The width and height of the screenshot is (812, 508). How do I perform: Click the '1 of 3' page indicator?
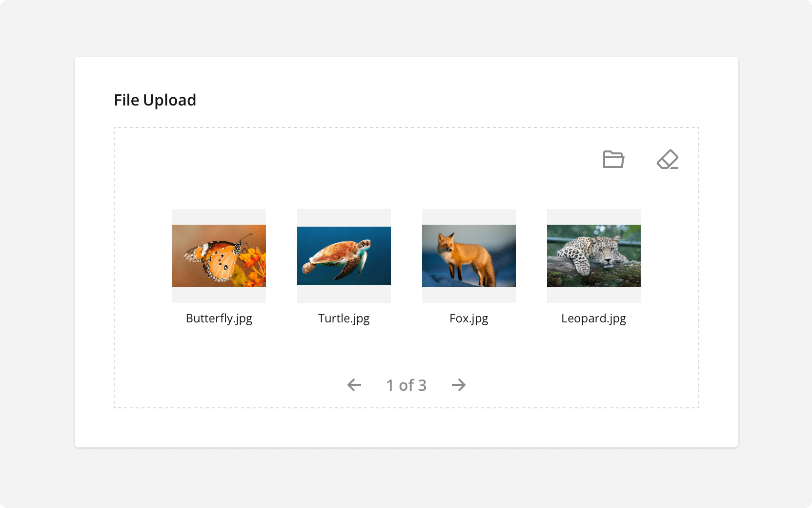[406, 385]
